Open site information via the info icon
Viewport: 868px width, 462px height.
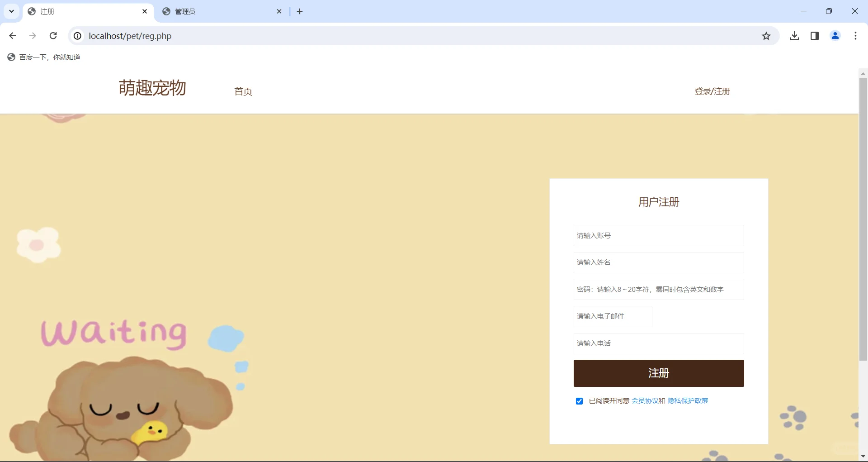(77, 36)
